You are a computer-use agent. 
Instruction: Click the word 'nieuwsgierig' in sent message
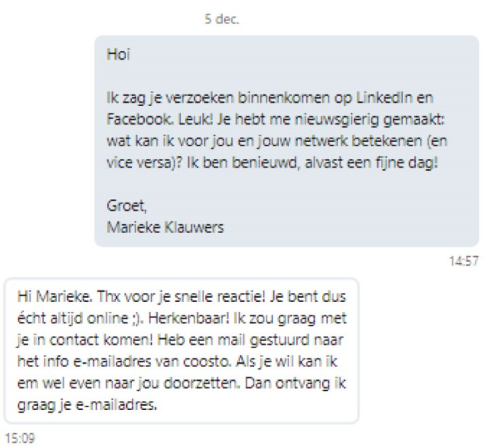[x=337, y=120]
